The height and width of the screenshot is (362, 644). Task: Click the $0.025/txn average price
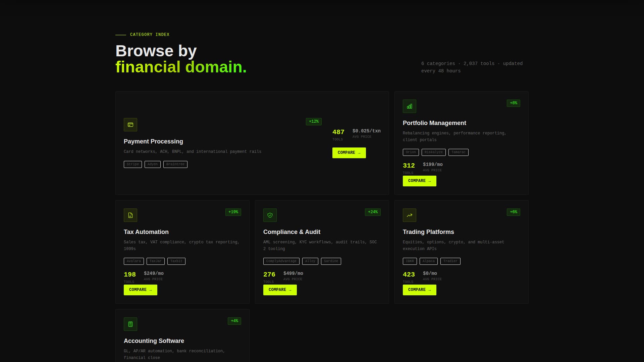367,131
